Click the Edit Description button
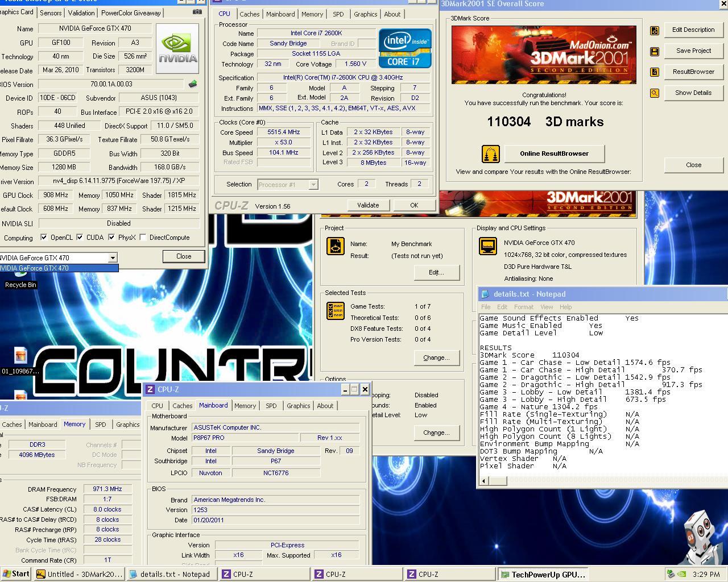Image resolution: width=728 pixels, height=582 pixels. 693,30
